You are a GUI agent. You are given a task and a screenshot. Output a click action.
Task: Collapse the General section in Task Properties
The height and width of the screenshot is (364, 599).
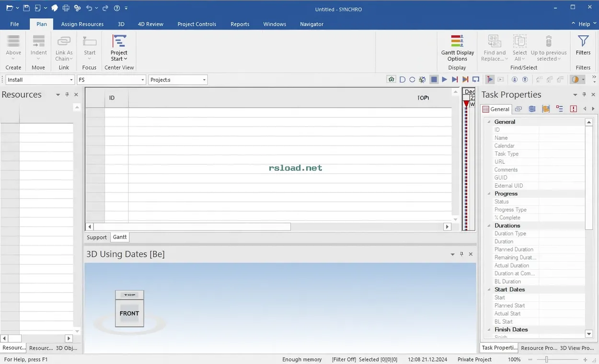(x=489, y=122)
